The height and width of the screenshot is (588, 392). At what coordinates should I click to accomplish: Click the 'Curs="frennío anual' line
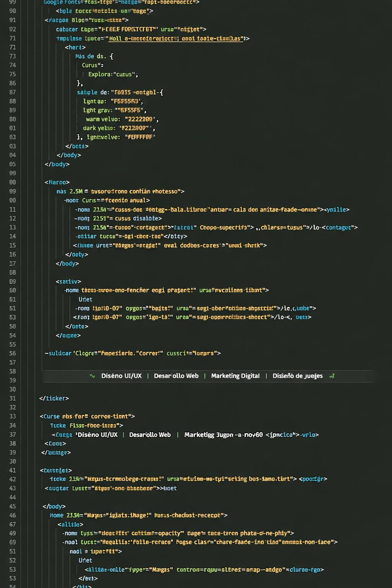pyautogui.click(x=107, y=200)
